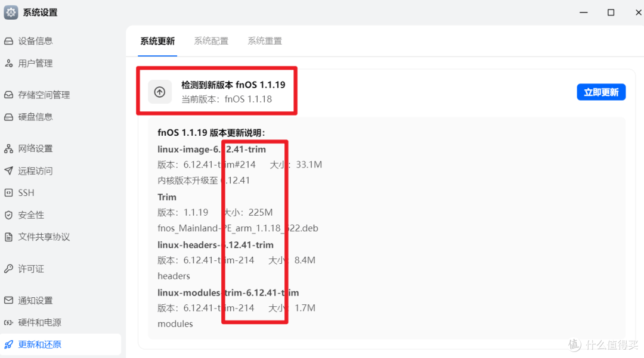Click the 当前版本 fnOS 1.1.18 text
The height and width of the screenshot is (358, 644).
point(227,99)
